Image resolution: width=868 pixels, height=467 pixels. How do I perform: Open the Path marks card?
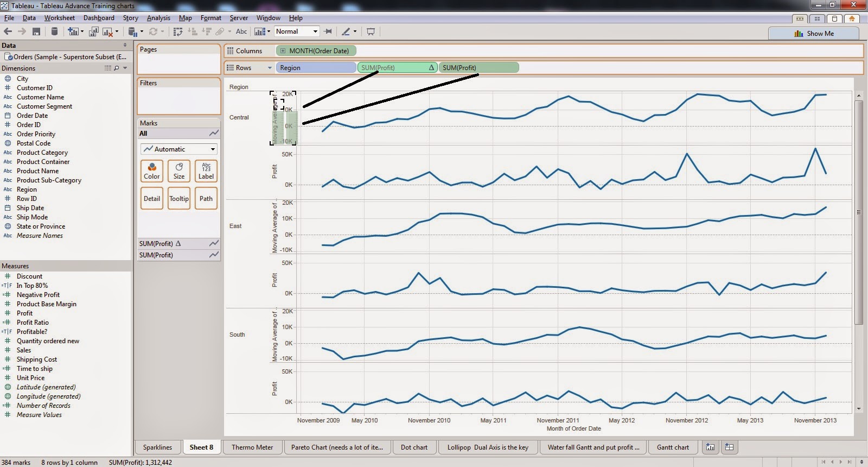pyautogui.click(x=206, y=198)
